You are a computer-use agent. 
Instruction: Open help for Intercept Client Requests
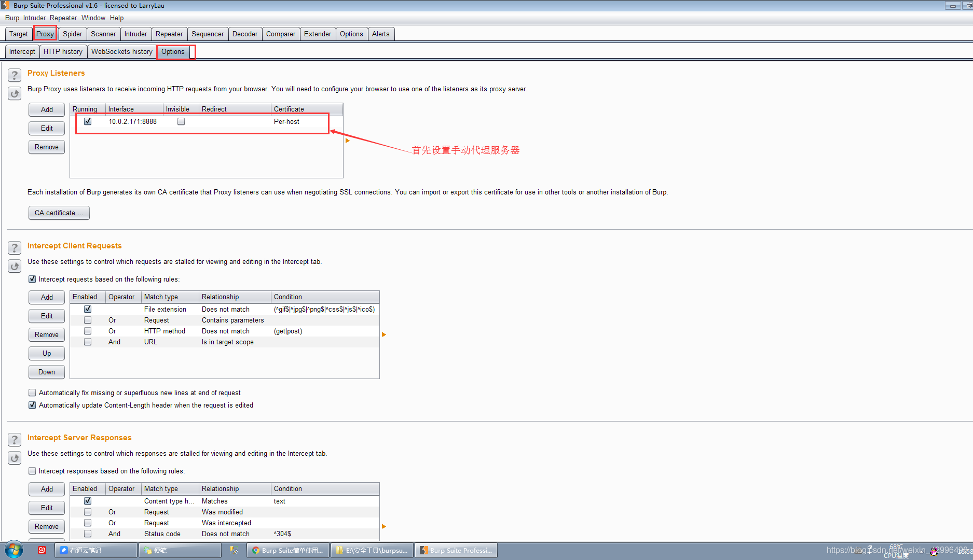15,248
